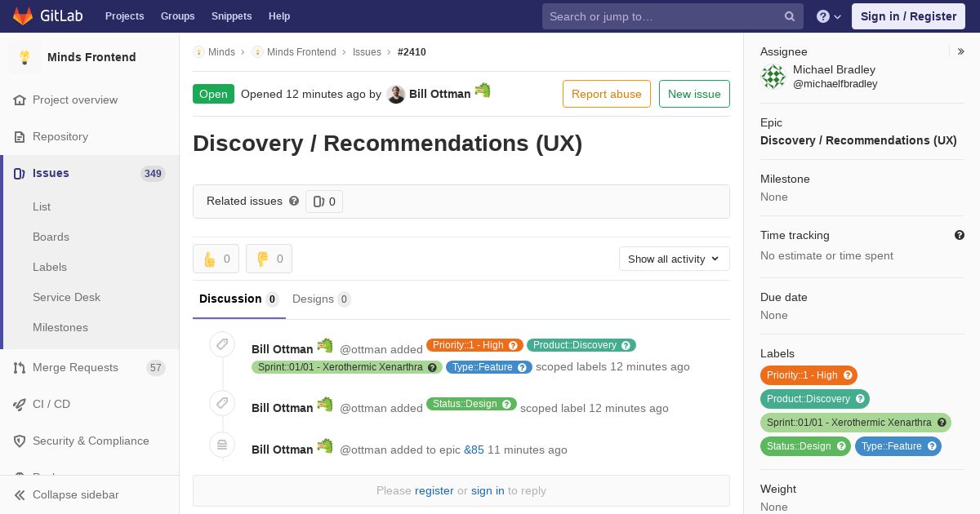Click the Repository file icon
The height and width of the screenshot is (514, 980).
tap(20, 136)
